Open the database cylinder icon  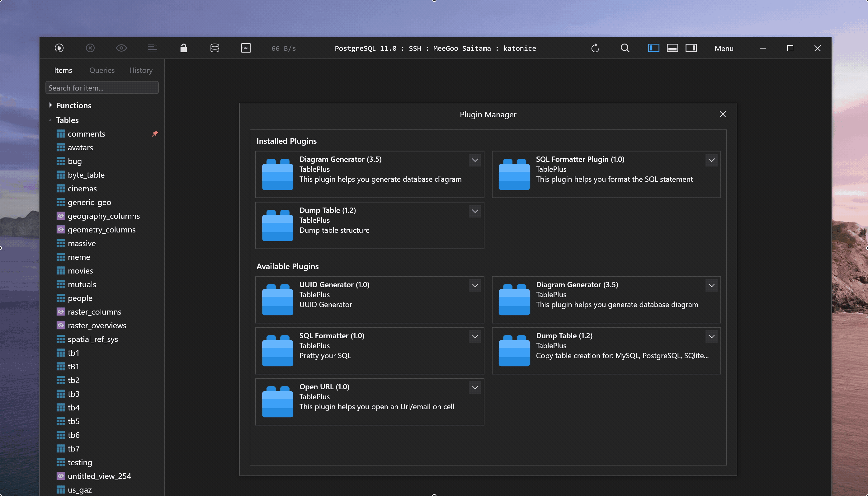tap(215, 48)
